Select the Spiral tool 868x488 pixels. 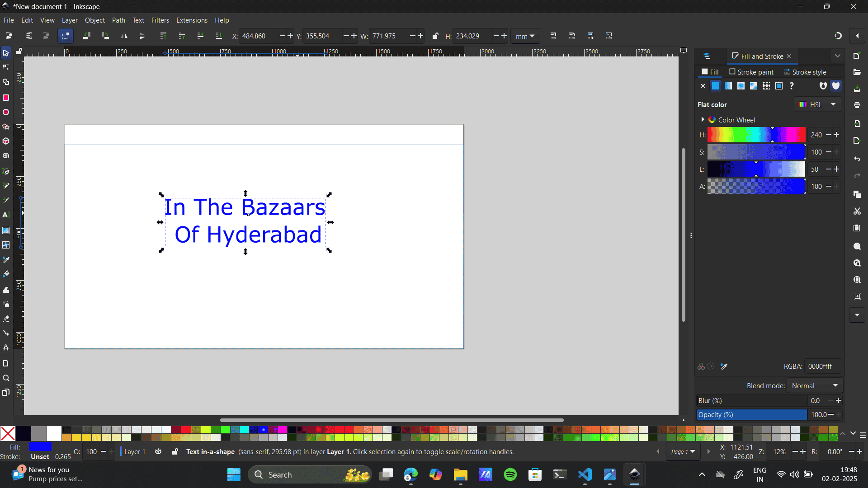coord(6,156)
